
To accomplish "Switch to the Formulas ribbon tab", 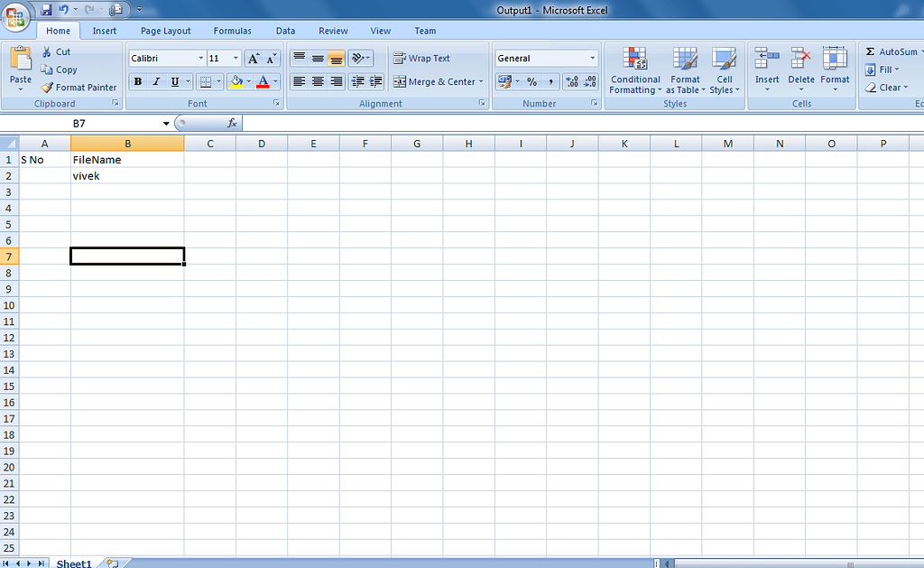I will tap(232, 30).
